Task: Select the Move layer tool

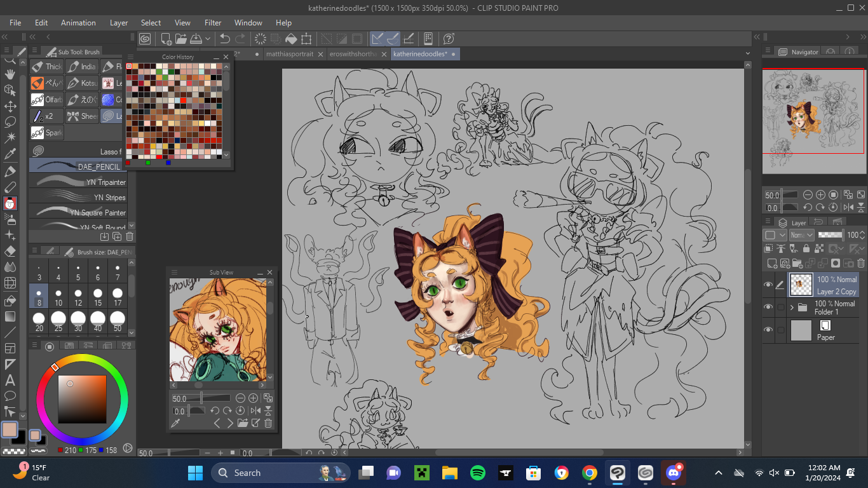Action: click(10, 106)
